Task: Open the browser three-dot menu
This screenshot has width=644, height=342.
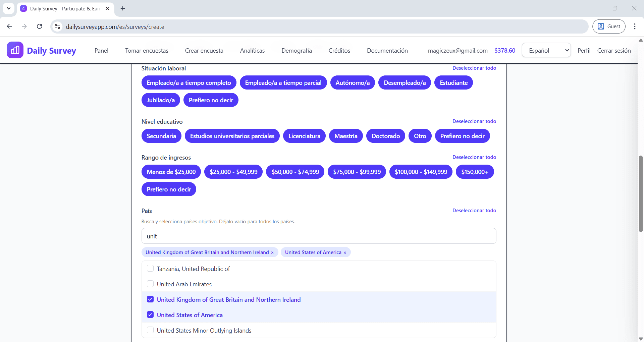Action: (635, 26)
